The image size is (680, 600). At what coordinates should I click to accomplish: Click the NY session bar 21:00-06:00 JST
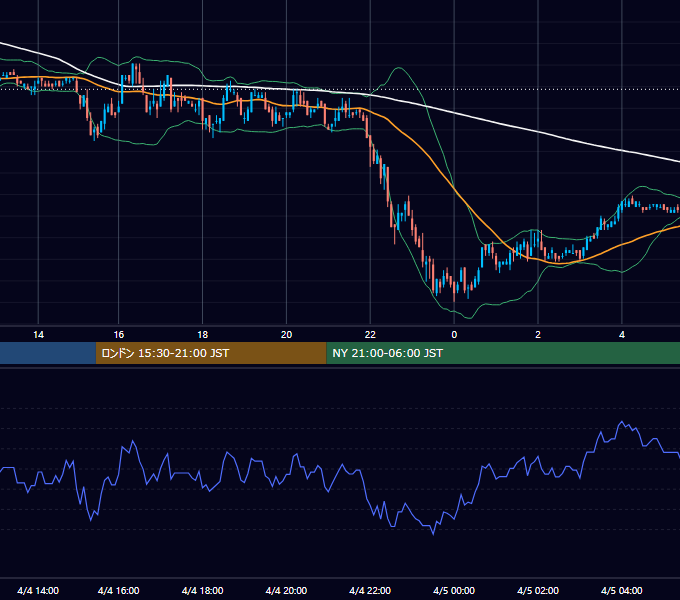coord(503,353)
